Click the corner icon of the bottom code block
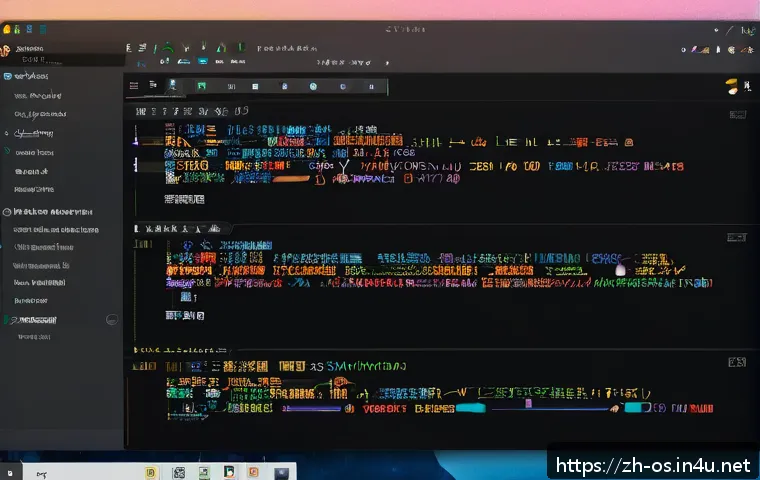The height and width of the screenshot is (480, 760). click(737, 362)
